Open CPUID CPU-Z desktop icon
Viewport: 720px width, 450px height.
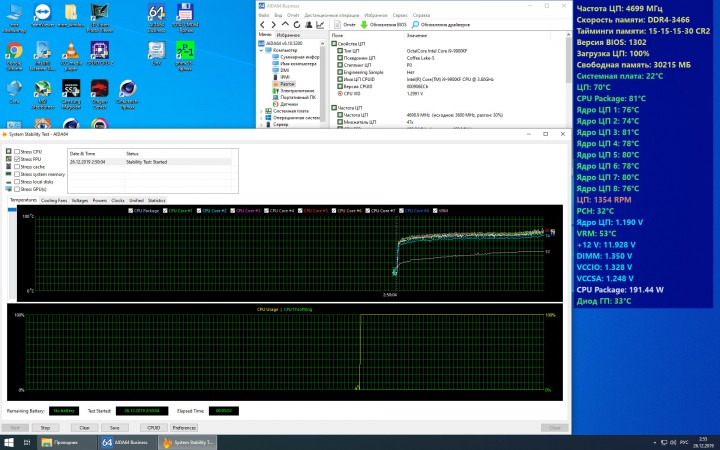(x=100, y=54)
